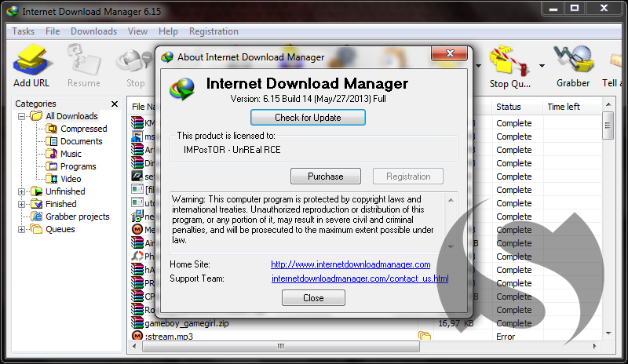Expand the Queues tree node
Viewport: 628px width, 364px height.
(x=22, y=229)
